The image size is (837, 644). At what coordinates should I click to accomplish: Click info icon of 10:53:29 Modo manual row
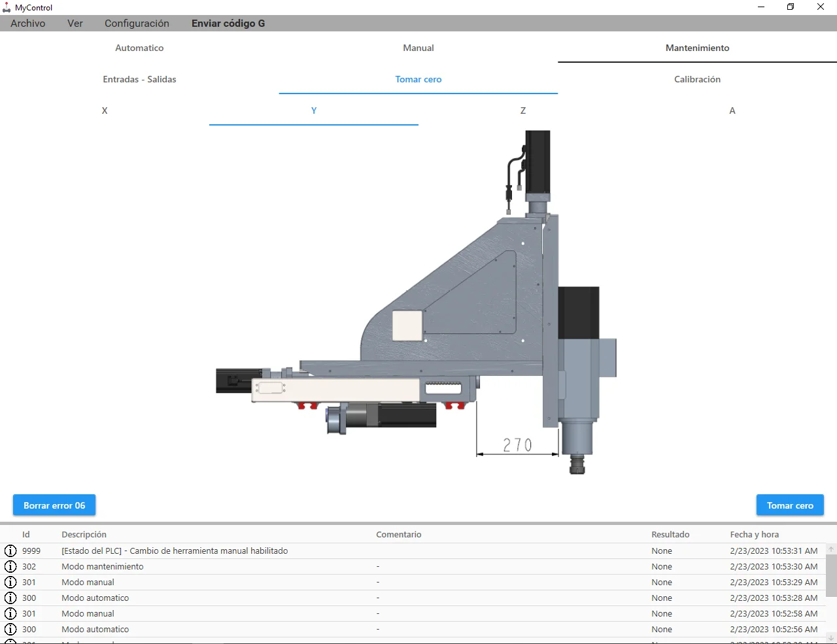10,582
